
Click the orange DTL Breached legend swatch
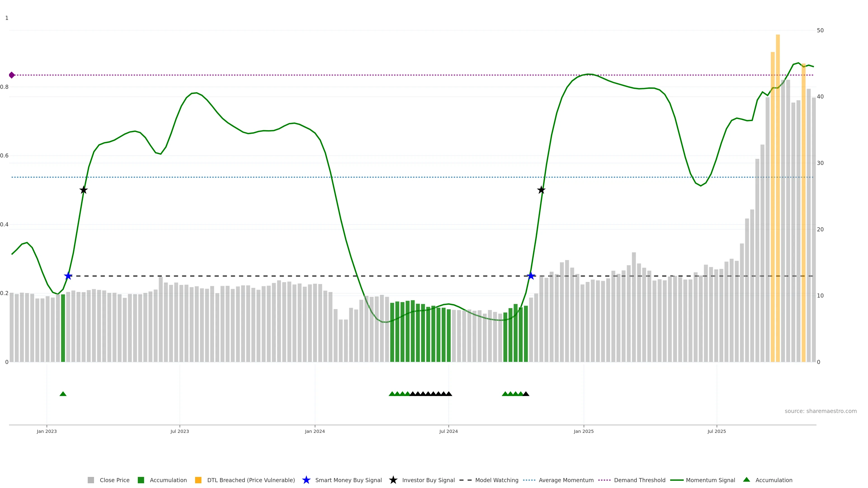[198, 480]
